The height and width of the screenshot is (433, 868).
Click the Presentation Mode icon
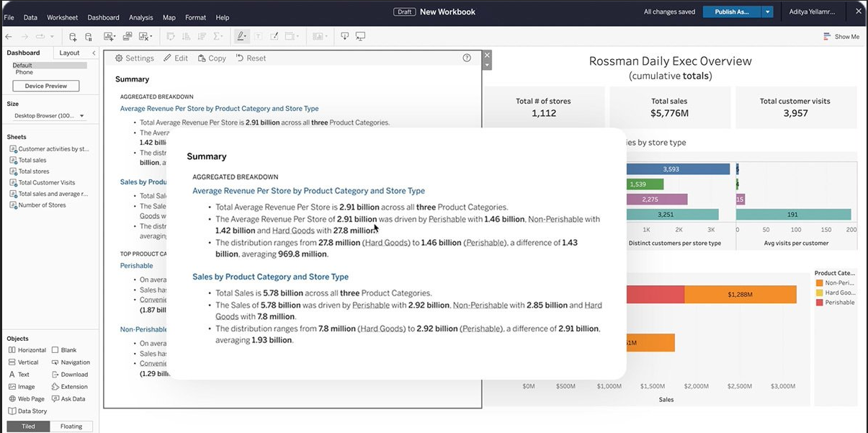[x=361, y=36]
